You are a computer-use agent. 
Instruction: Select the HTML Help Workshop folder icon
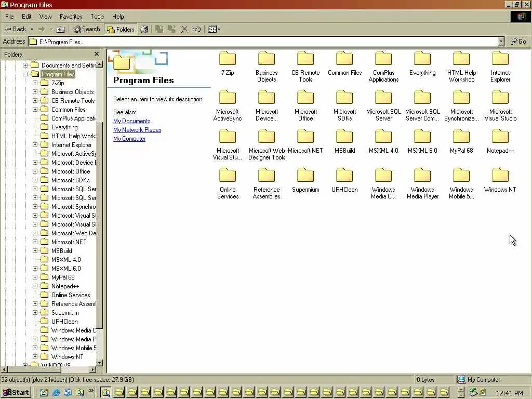click(x=461, y=58)
